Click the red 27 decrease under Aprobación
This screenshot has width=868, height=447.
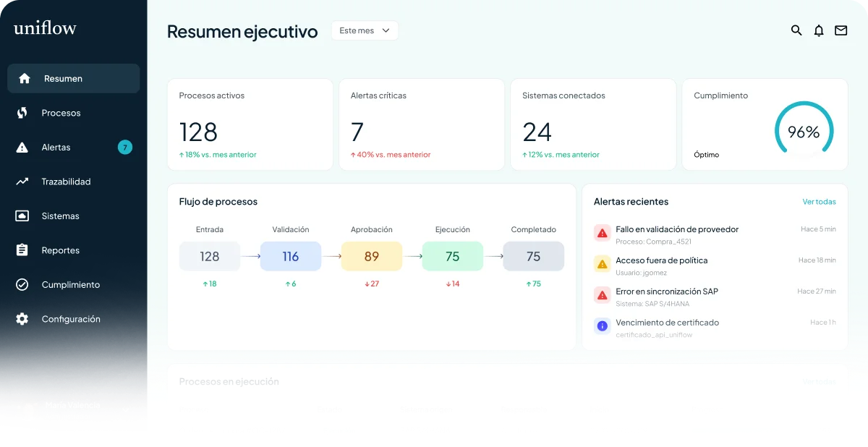pyautogui.click(x=372, y=284)
